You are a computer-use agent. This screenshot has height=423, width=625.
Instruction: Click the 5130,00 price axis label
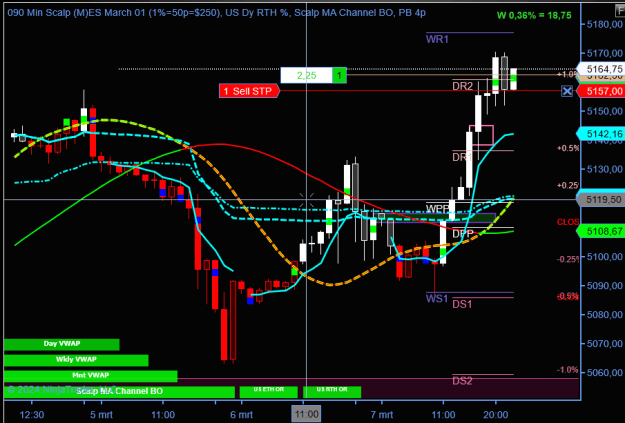pyautogui.click(x=605, y=169)
